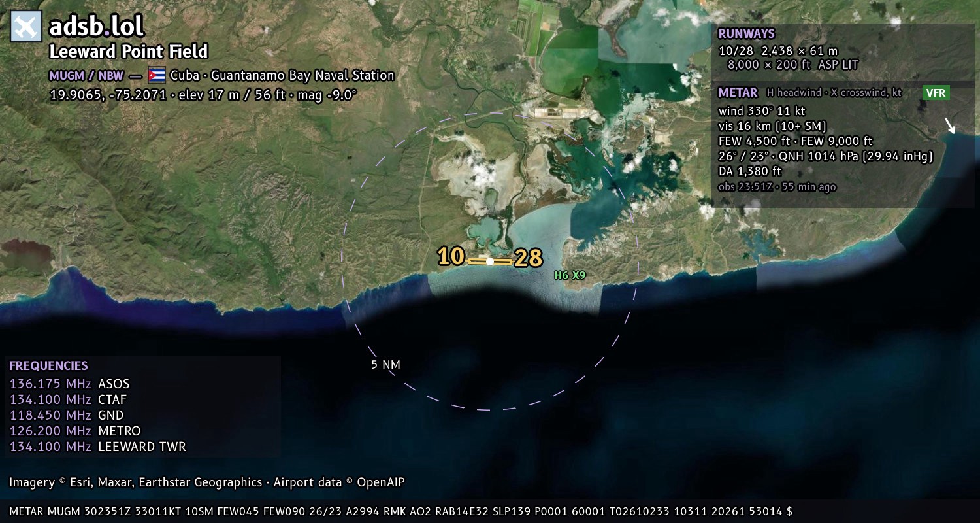The height and width of the screenshot is (523, 980).
Task: Click the vis 16 km (10+ SM) line
Action: click(772, 126)
